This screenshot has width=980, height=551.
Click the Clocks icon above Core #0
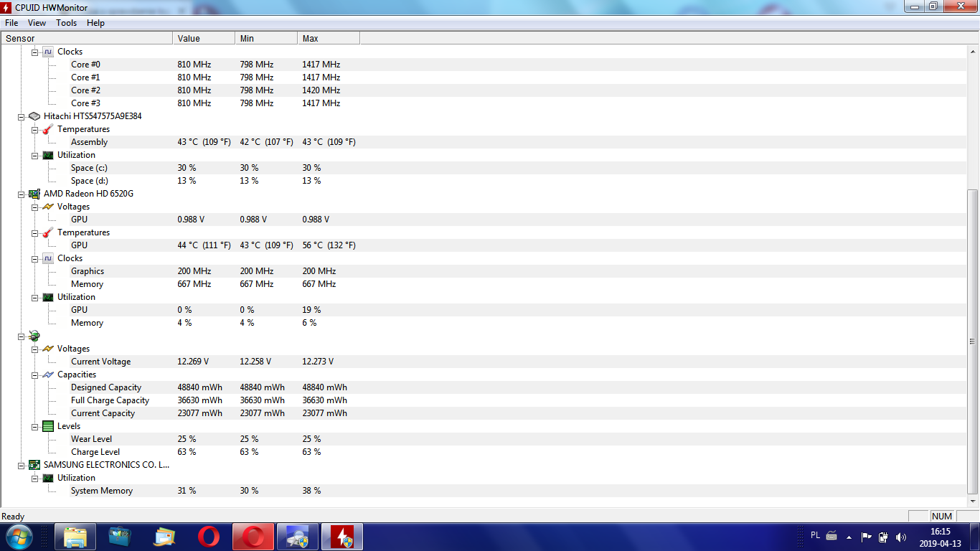pos(48,52)
